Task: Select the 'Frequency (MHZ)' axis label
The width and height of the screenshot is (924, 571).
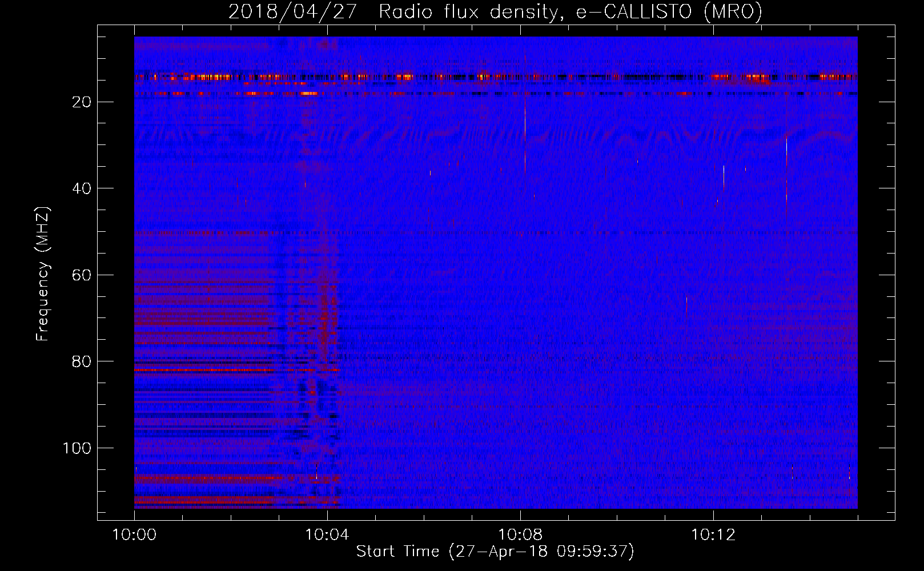Action: [x=43, y=274]
